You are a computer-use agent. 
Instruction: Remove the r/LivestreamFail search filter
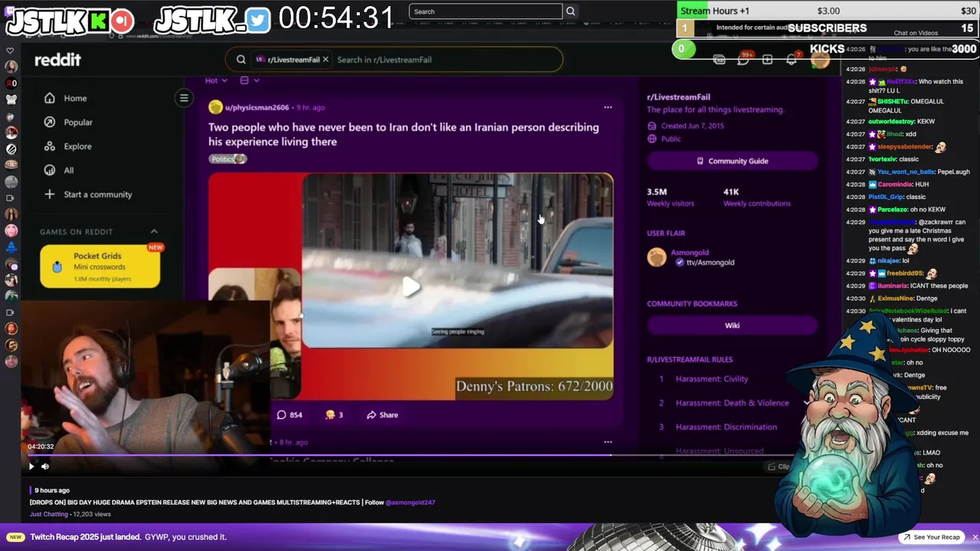click(325, 60)
